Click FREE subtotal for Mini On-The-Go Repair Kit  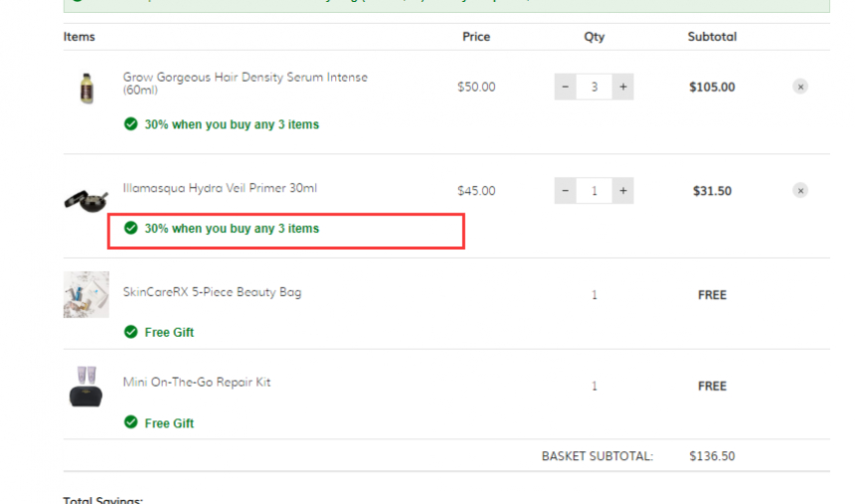pyautogui.click(x=712, y=386)
